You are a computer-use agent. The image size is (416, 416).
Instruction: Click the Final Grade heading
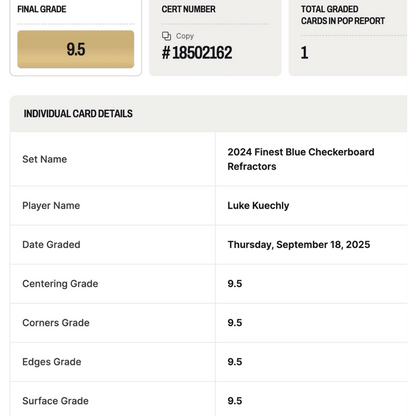(42, 9)
